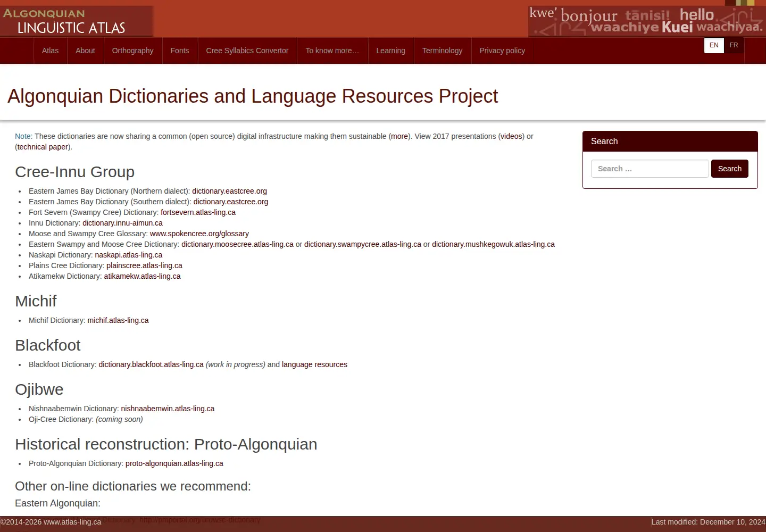766x532 pixels.
Task: Open the Terminology menu item
Action: pos(443,51)
